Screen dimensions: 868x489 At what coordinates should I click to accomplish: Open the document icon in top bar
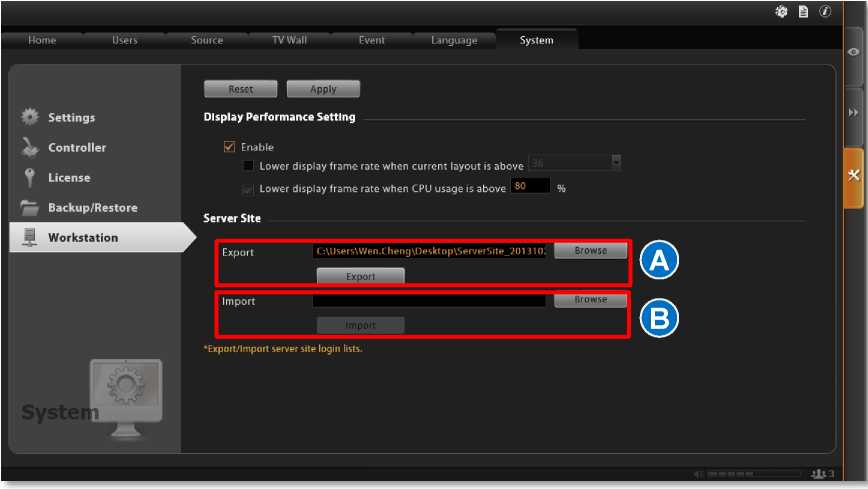[803, 12]
